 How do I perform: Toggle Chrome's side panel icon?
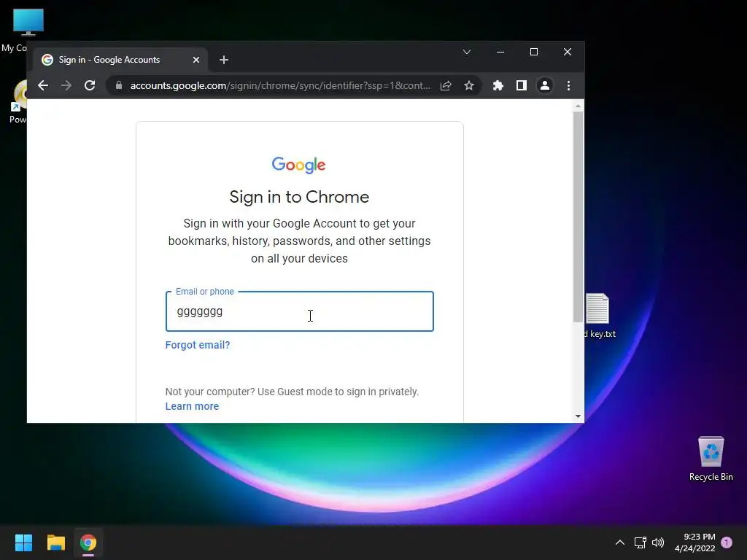click(x=521, y=85)
